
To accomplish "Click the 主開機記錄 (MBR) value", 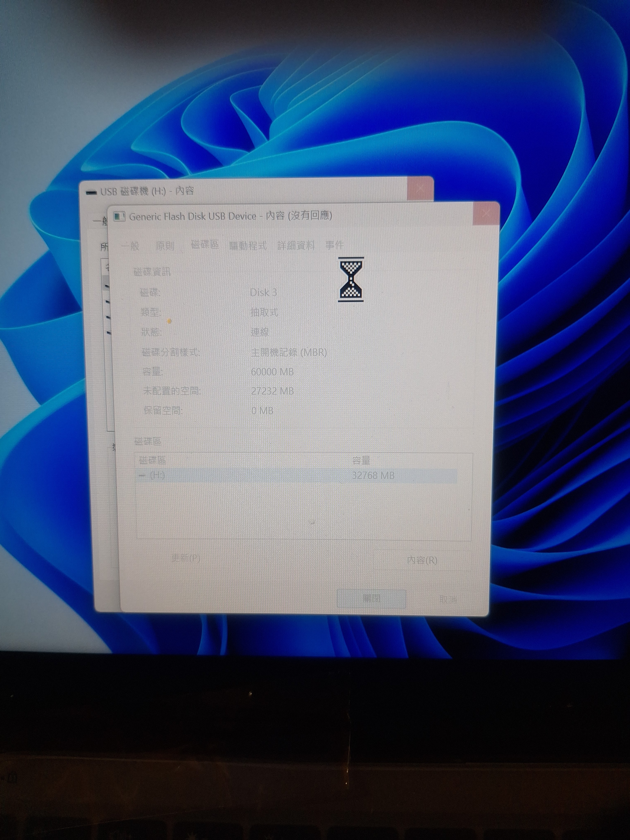I will [x=289, y=352].
